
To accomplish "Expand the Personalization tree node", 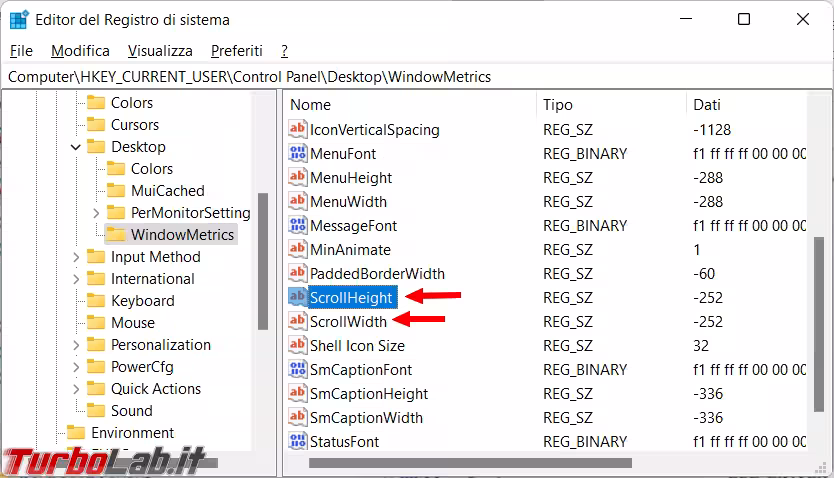I will point(76,345).
